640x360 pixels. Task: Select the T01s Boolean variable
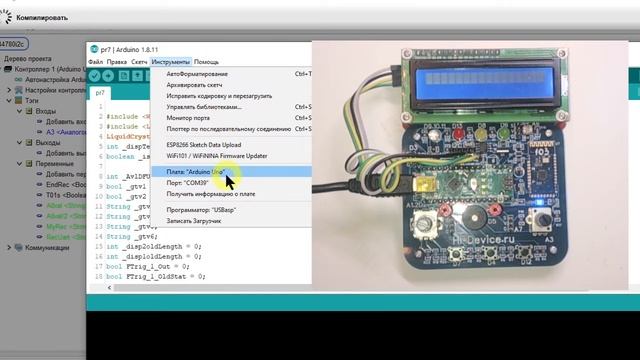[x=65, y=195]
